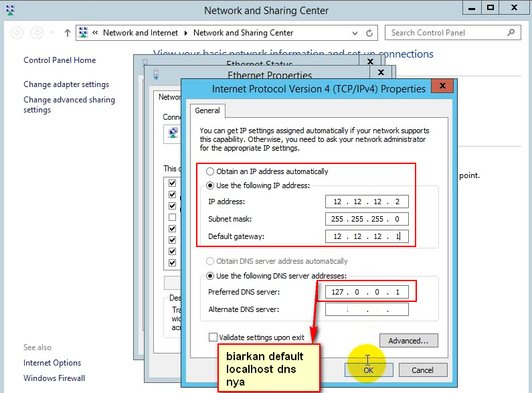Open the Advanced... settings button
Image resolution: width=532 pixels, height=393 pixels.
[408, 340]
